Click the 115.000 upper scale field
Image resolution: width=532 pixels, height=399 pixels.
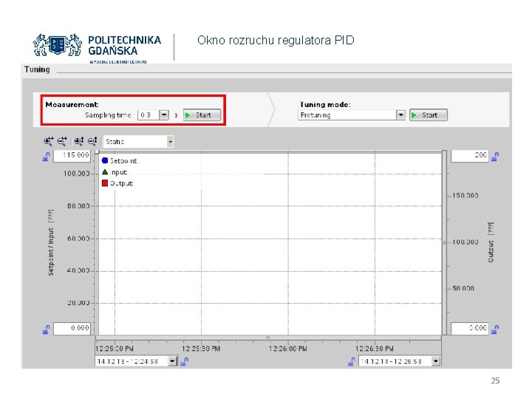(x=72, y=156)
